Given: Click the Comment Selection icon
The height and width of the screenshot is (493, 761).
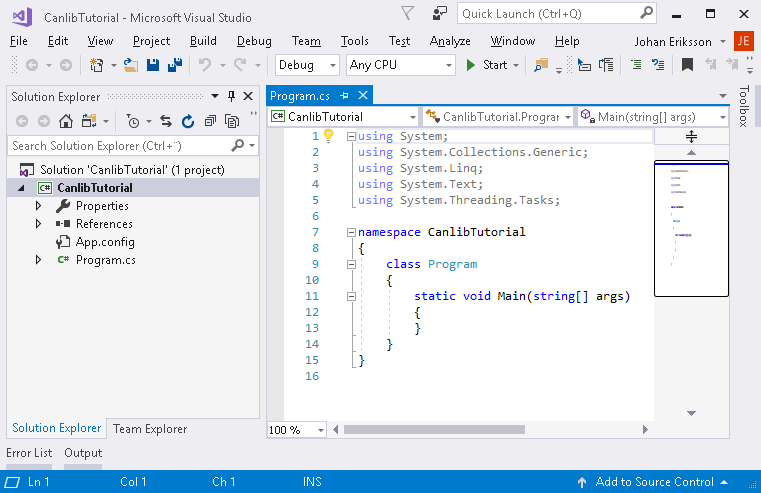Looking at the screenshot, I should 636,65.
